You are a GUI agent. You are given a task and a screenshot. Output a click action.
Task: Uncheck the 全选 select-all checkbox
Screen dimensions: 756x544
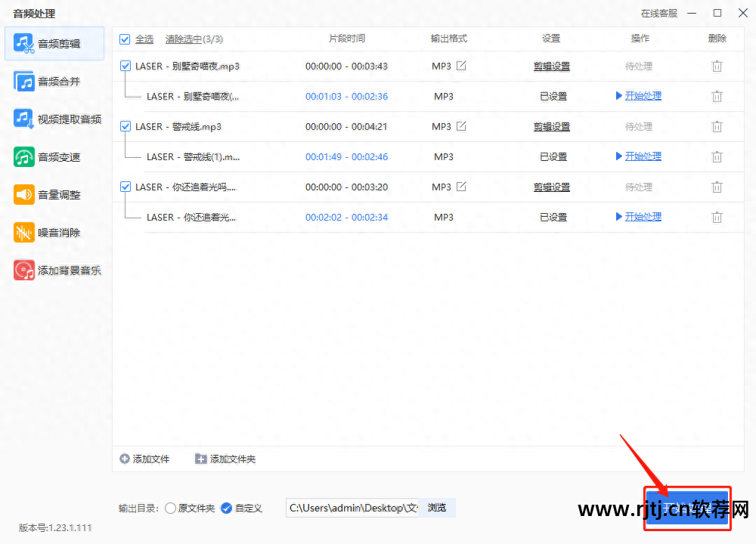pos(125,39)
